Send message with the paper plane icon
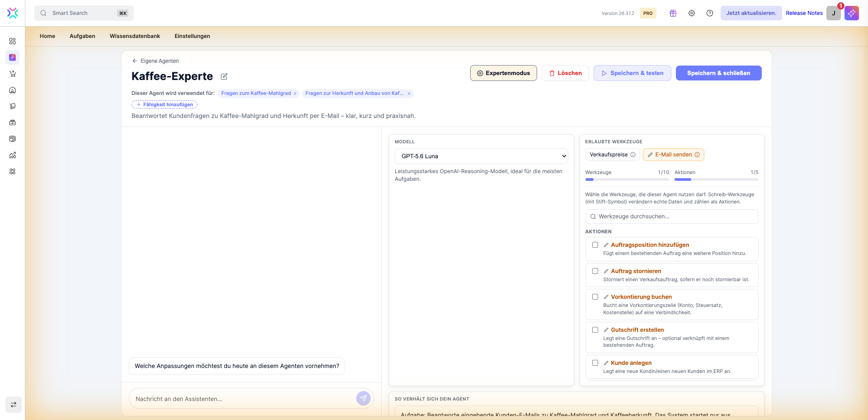Viewport: 868px width, 420px height. tap(363, 398)
